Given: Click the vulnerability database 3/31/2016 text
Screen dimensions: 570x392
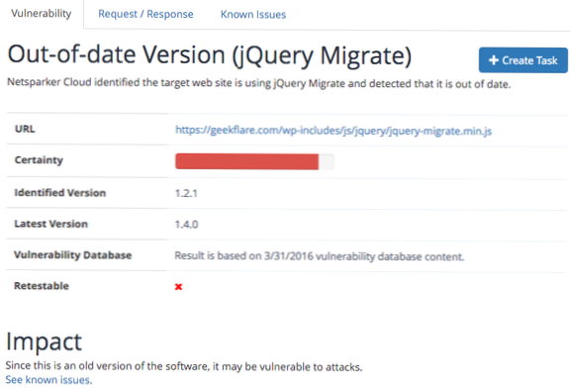Looking at the screenshot, I should click(x=320, y=256).
